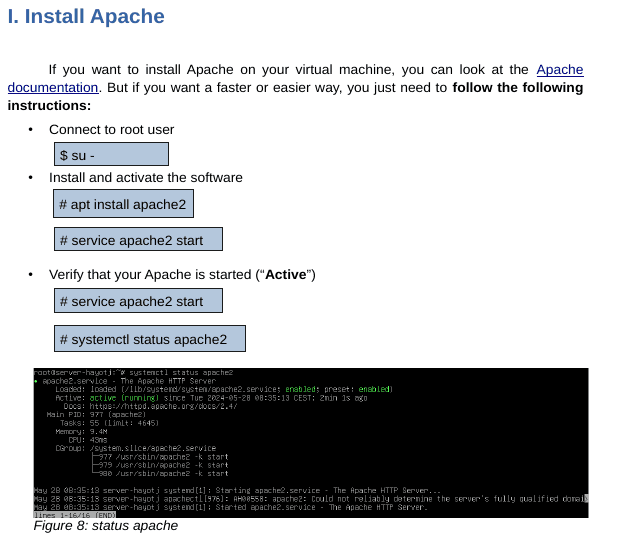Click "Install and activate the software" bullet text
Viewport: 621px width, 536px height.
(x=145, y=178)
